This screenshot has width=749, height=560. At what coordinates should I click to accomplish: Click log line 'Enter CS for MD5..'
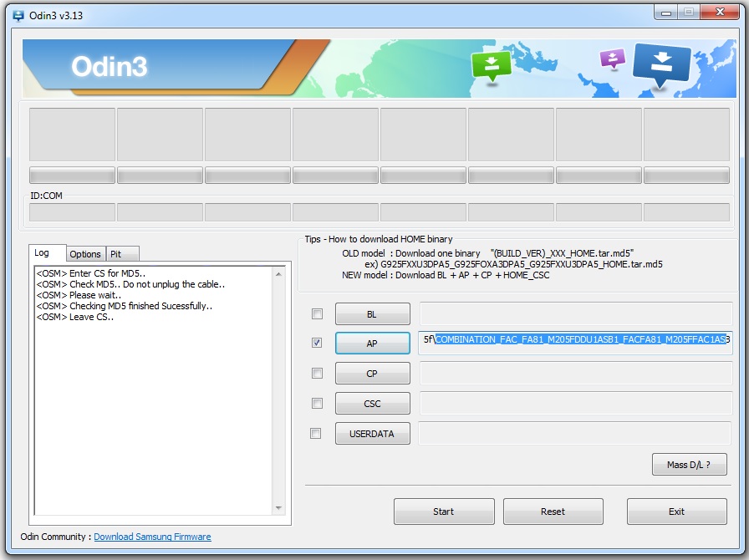pos(91,273)
